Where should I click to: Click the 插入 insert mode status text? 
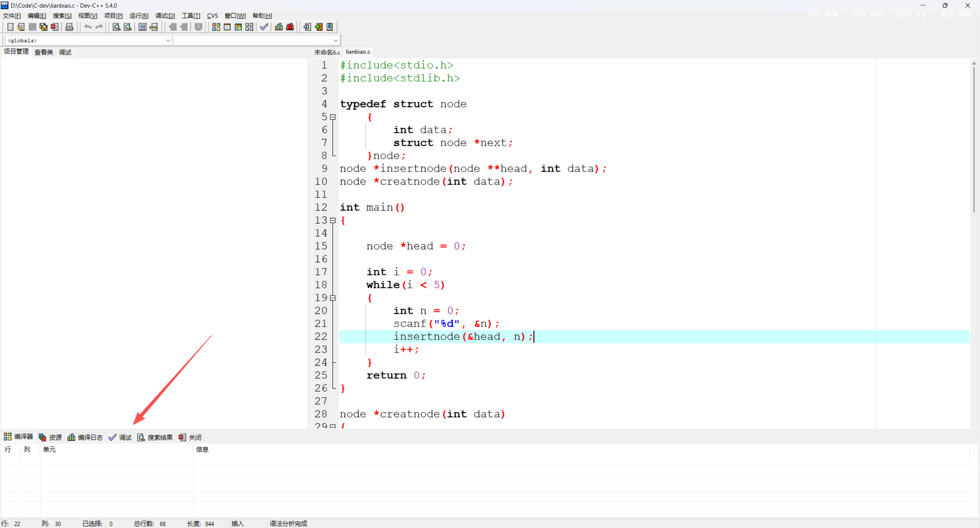click(237, 523)
